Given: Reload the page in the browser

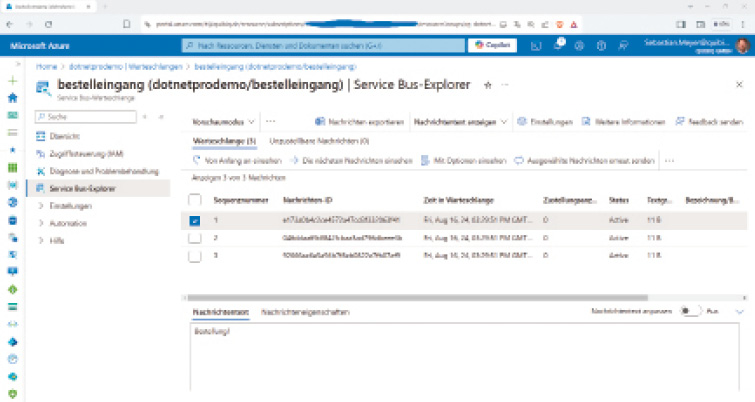Looking at the screenshot, I should [x=48, y=24].
